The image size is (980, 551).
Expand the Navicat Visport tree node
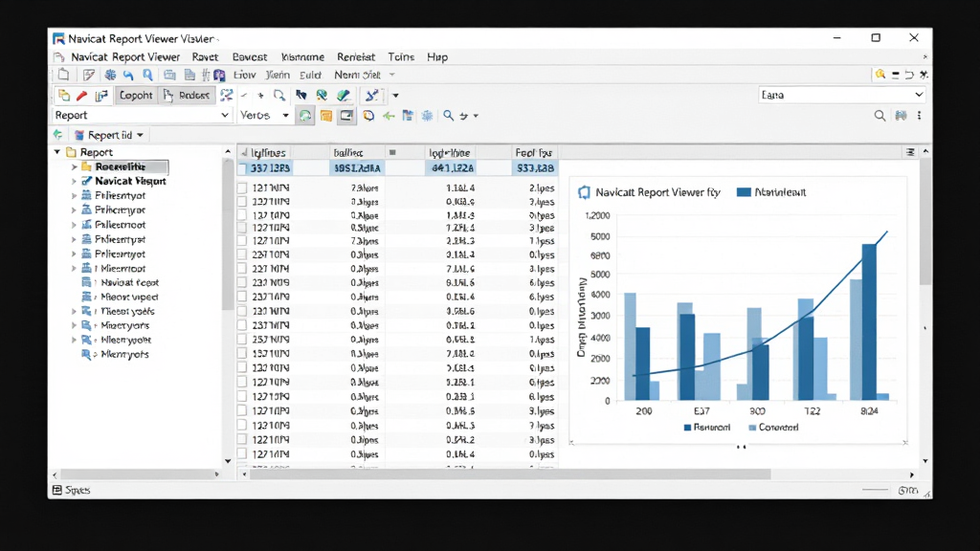(x=74, y=181)
